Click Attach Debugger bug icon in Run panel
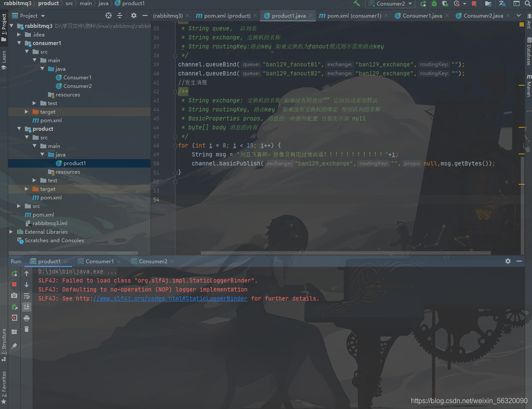The height and width of the screenshot is (409, 532). click(14, 307)
